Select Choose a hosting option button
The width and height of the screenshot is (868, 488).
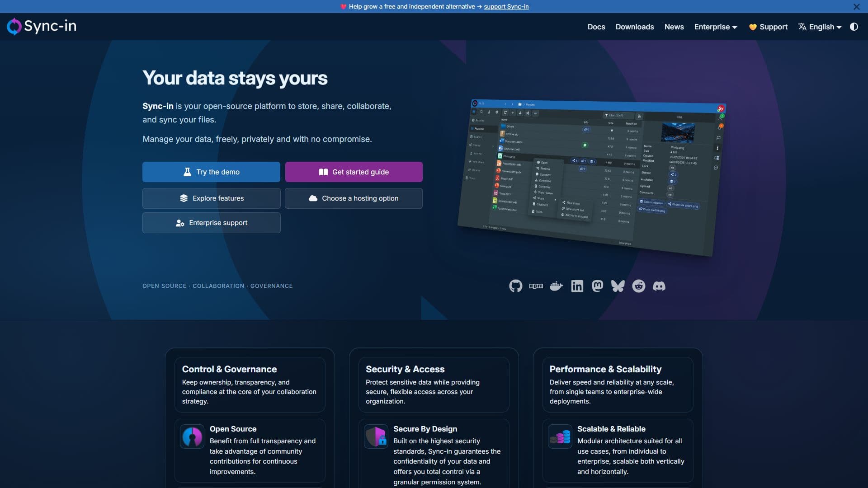(x=354, y=198)
